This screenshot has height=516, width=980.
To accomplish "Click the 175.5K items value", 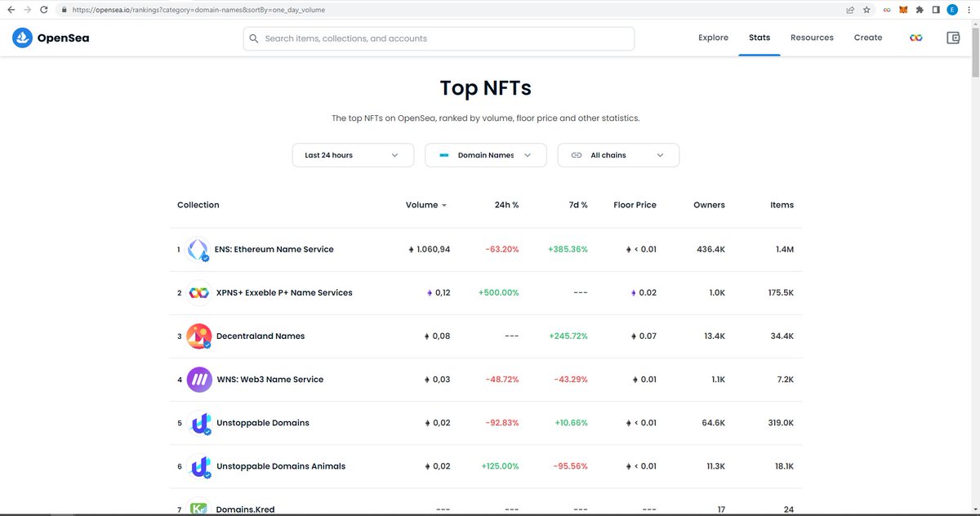I will pos(780,292).
